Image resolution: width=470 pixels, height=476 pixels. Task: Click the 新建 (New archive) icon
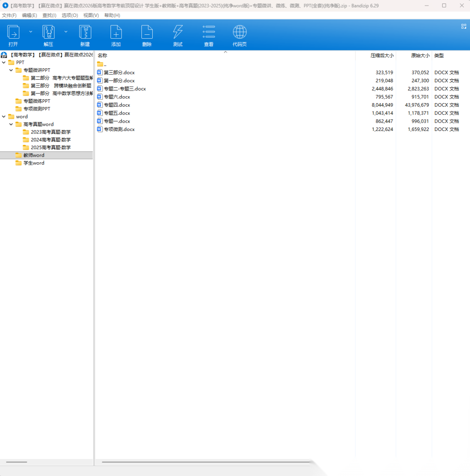pos(85,33)
